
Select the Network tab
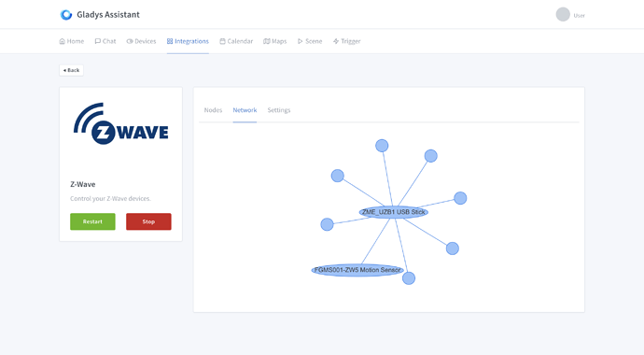coord(245,110)
